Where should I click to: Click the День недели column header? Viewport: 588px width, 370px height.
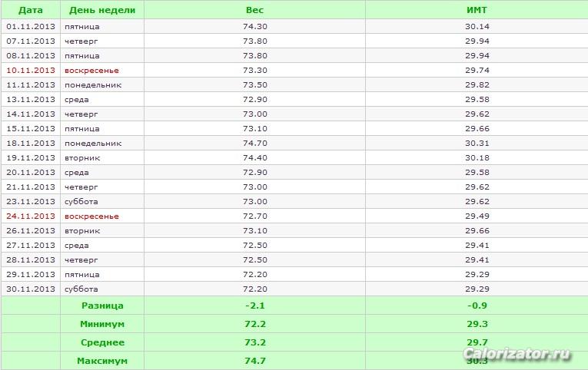102,10
